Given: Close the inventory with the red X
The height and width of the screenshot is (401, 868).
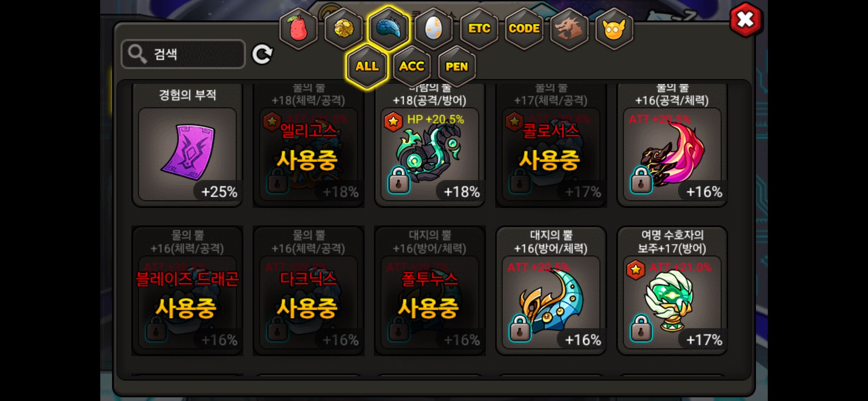Looking at the screenshot, I should point(745,19).
